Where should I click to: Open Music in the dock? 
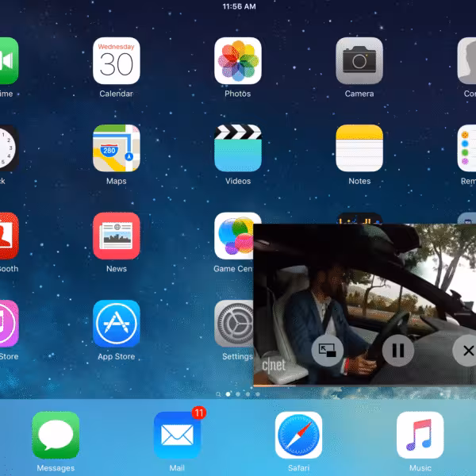[420, 435]
